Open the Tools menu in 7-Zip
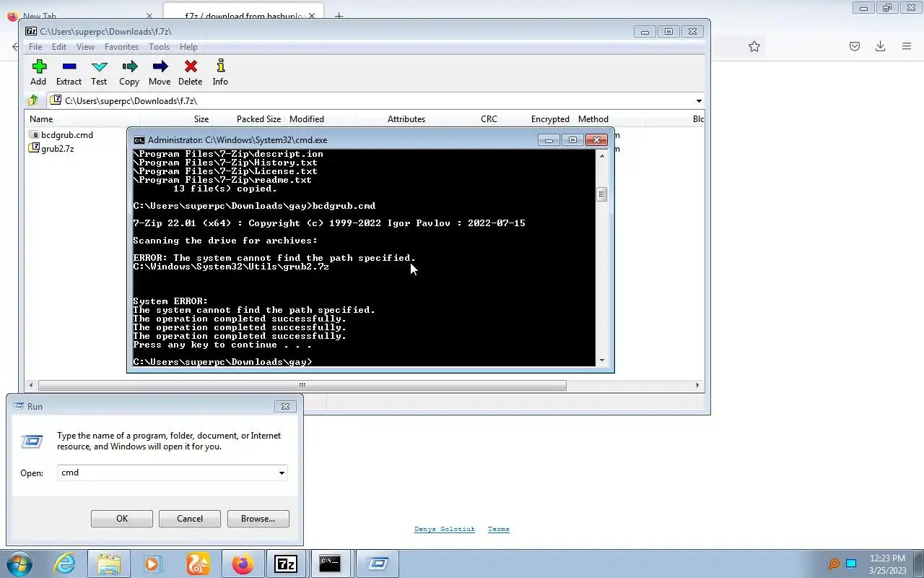The width and height of the screenshot is (924, 578). (x=159, y=47)
